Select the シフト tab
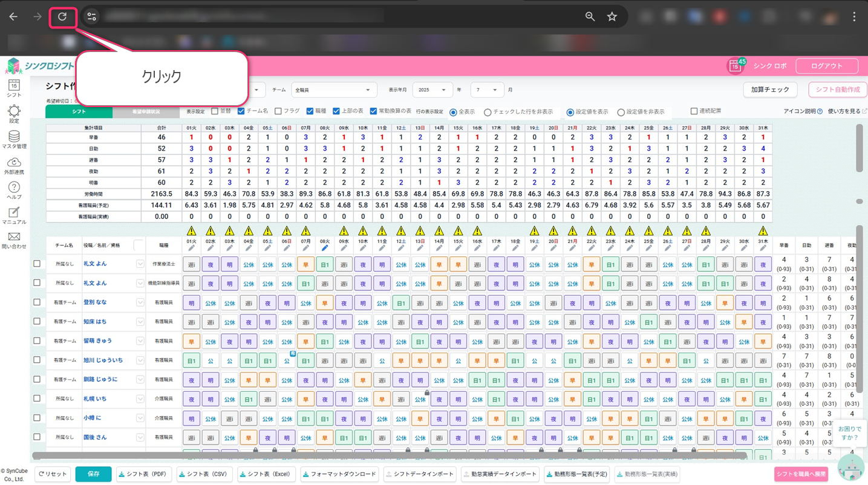The height and width of the screenshot is (485, 868). tap(79, 112)
